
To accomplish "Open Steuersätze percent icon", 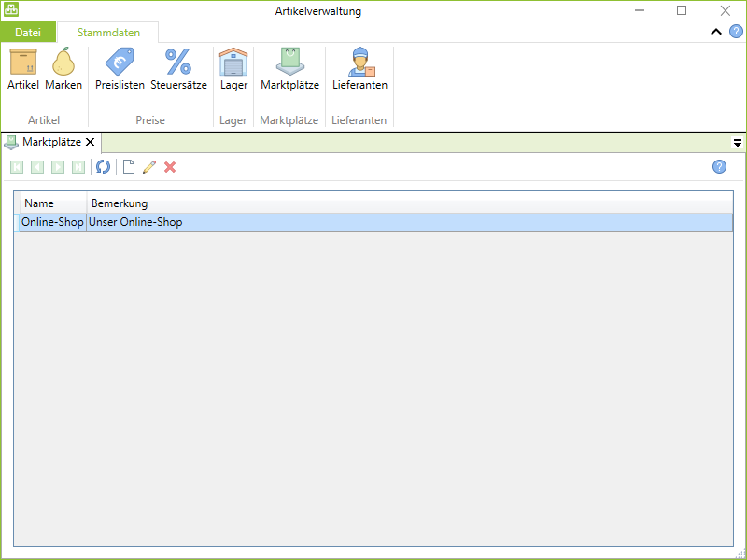I will pyautogui.click(x=178, y=70).
